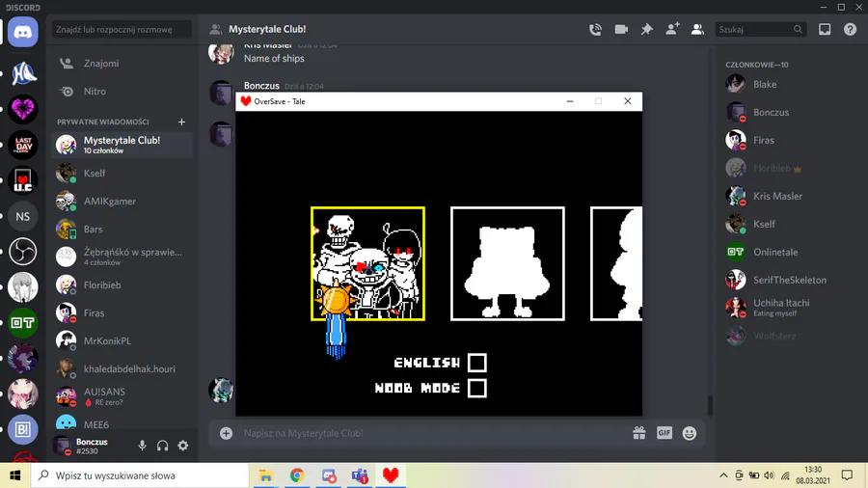Attach a file with plus button
The height and width of the screenshot is (488, 868).
[226, 433]
